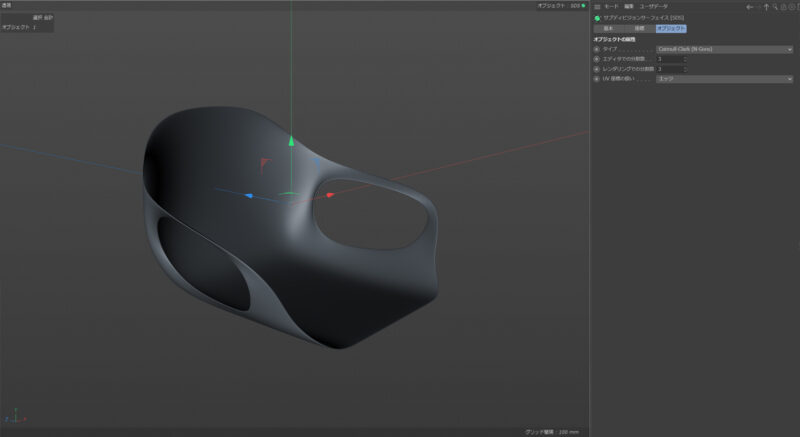Open the Catmull-Clark type dropdown

(x=724, y=49)
